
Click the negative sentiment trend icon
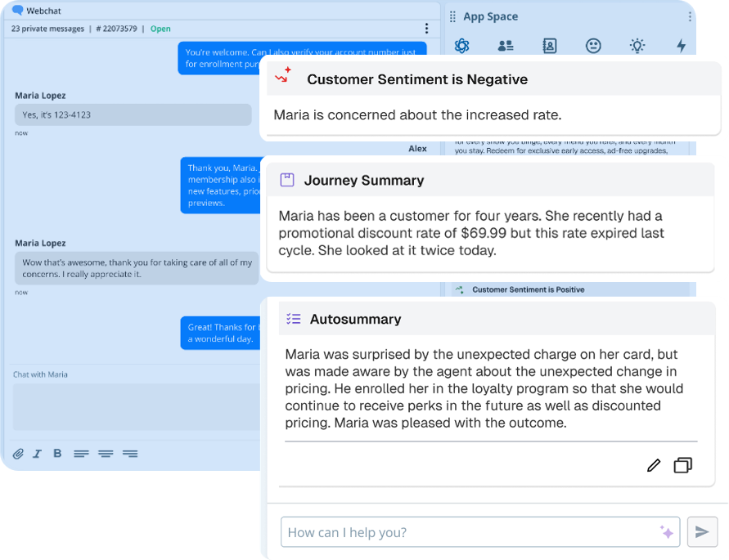283,75
